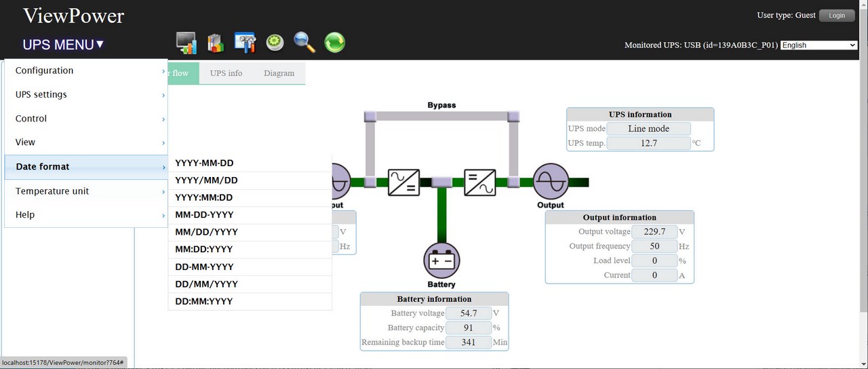
Task: Click the Load level value field
Action: pyautogui.click(x=654, y=260)
